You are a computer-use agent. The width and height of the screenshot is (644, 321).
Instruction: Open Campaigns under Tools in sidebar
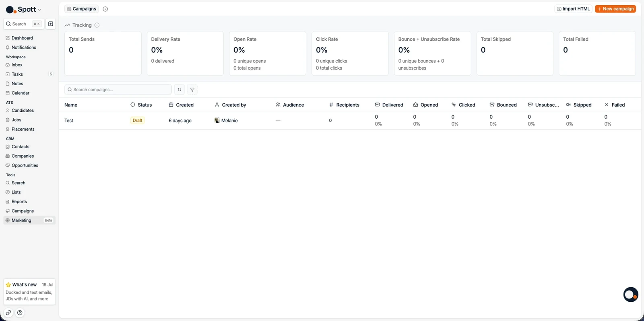(x=29, y=211)
